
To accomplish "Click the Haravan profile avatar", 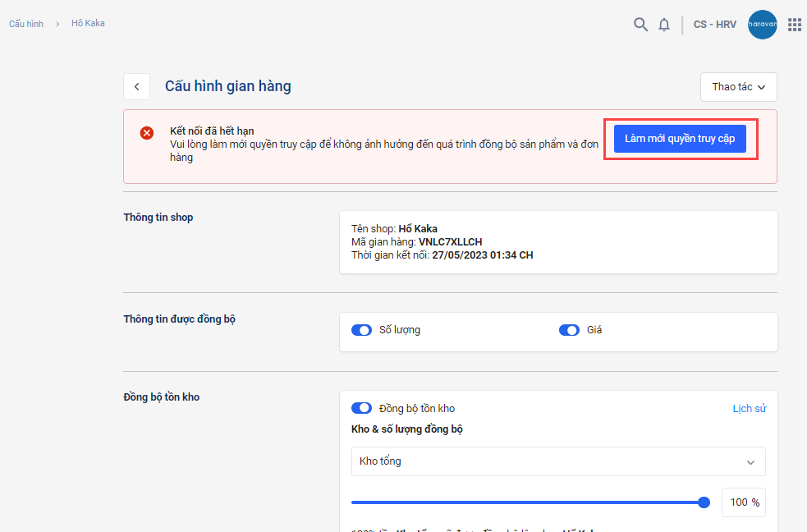I will tap(762, 25).
